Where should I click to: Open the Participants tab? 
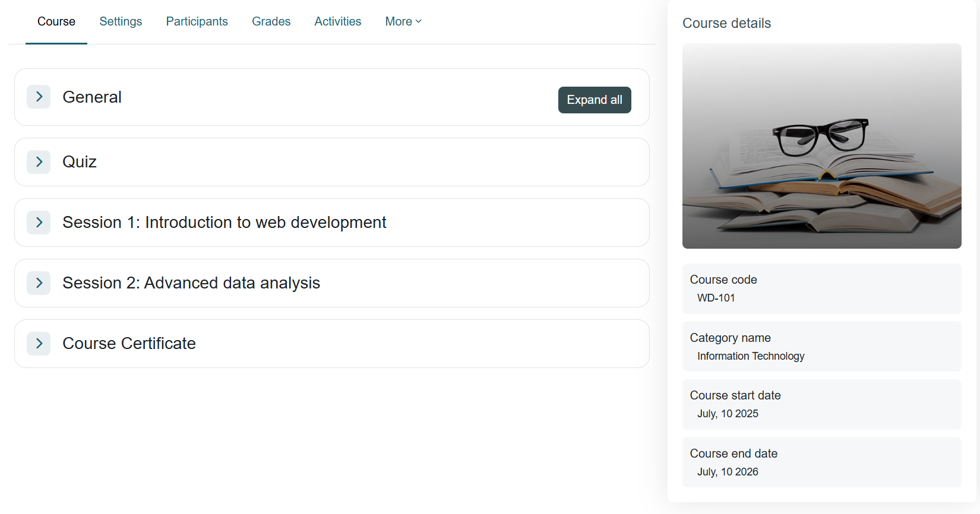coord(197,21)
